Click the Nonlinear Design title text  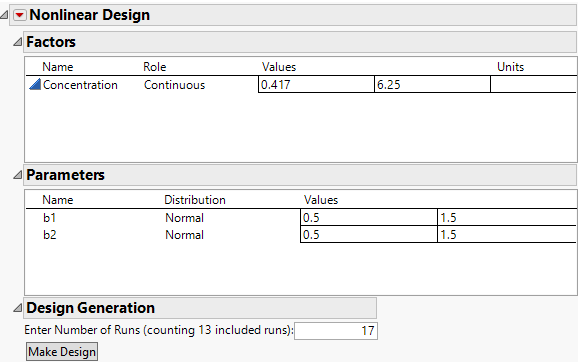click(90, 15)
